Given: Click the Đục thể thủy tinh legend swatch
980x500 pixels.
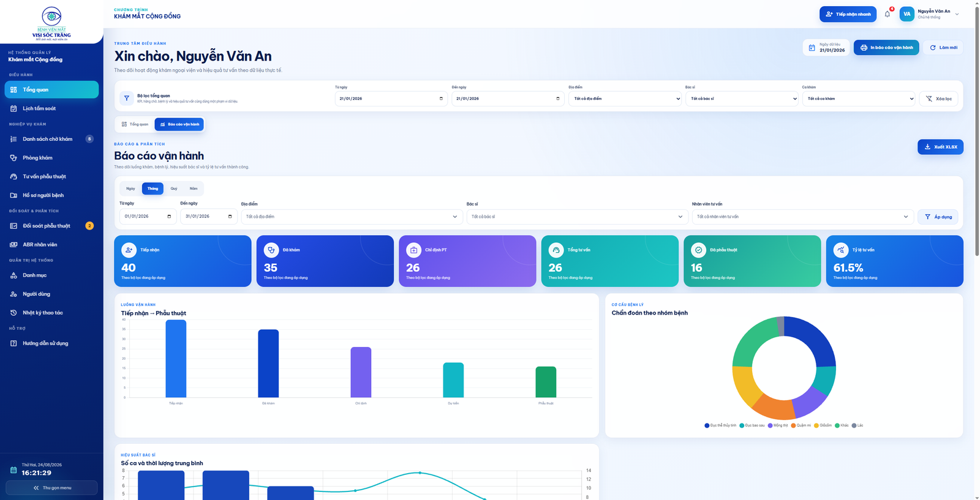Looking at the screenshot, I should (x=707, y=425).
